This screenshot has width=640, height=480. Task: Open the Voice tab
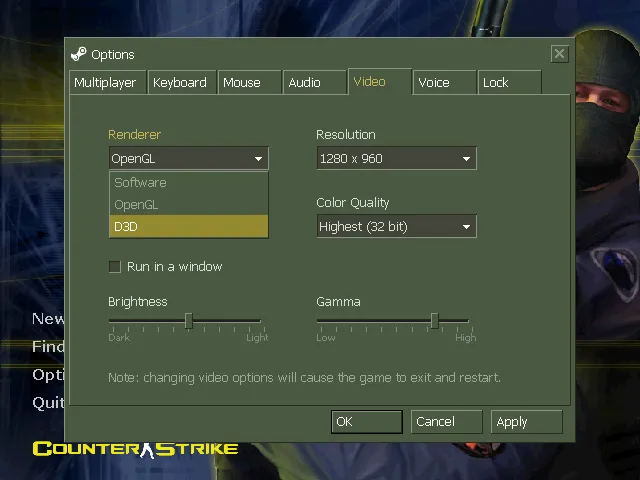click(x=434, y=83)
